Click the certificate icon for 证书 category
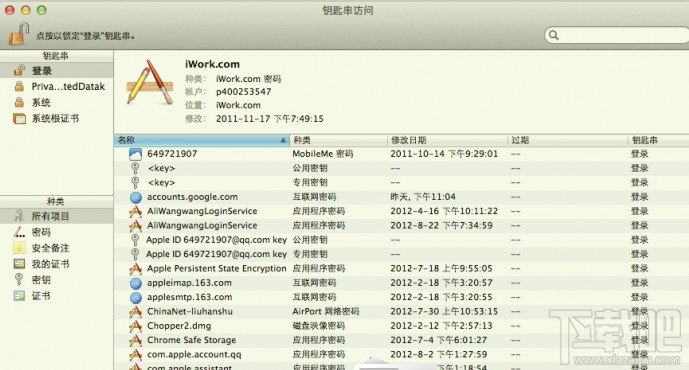 point(19,295)
